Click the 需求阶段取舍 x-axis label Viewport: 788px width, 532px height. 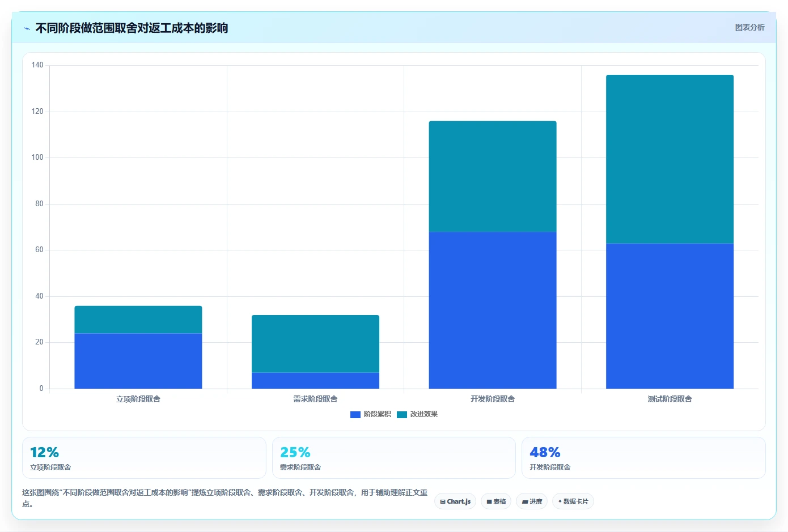tap(315, 399)
